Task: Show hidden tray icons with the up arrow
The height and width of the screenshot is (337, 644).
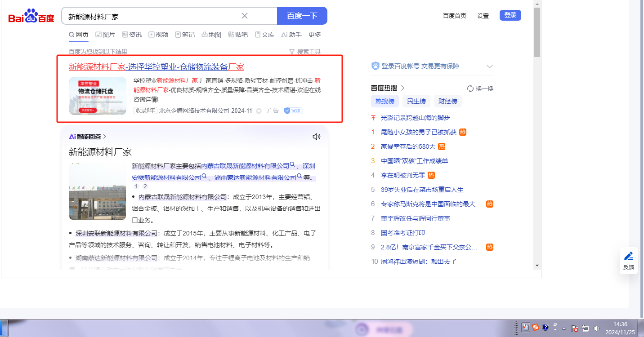Action: click(563, 328)
